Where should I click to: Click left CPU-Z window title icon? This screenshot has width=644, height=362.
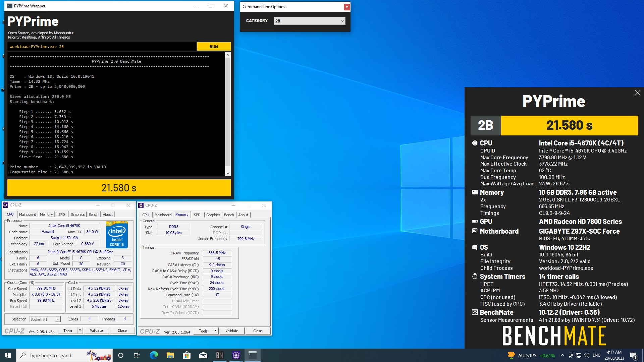[x=5, y=205]
